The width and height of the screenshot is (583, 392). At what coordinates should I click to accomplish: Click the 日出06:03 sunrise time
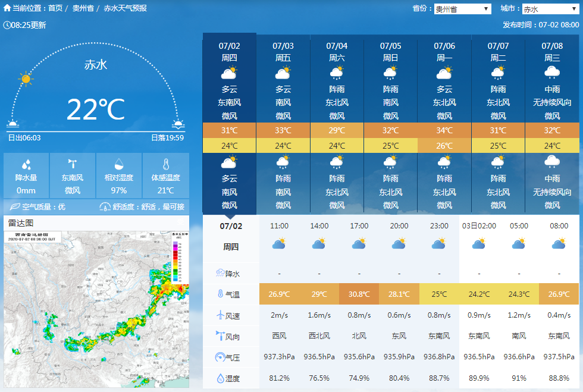24,137
